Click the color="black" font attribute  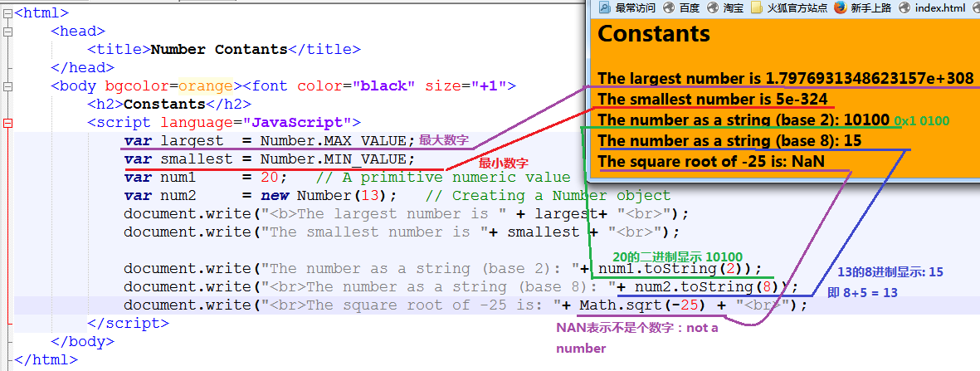(356, 85)
